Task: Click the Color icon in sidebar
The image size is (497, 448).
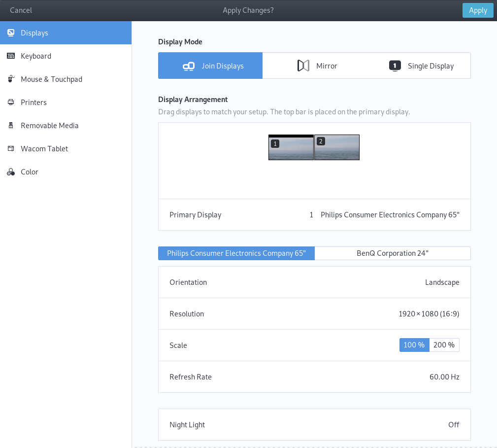Action: pos(10,172)
